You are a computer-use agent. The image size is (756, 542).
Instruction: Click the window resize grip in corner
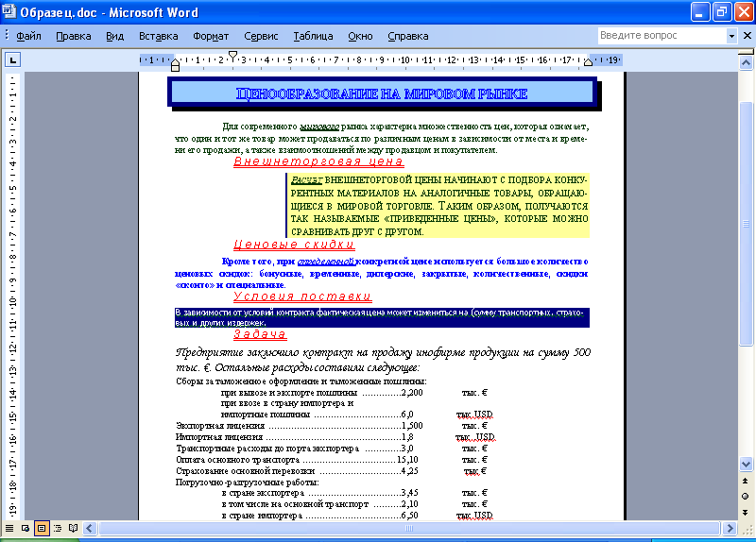point(747,529)
